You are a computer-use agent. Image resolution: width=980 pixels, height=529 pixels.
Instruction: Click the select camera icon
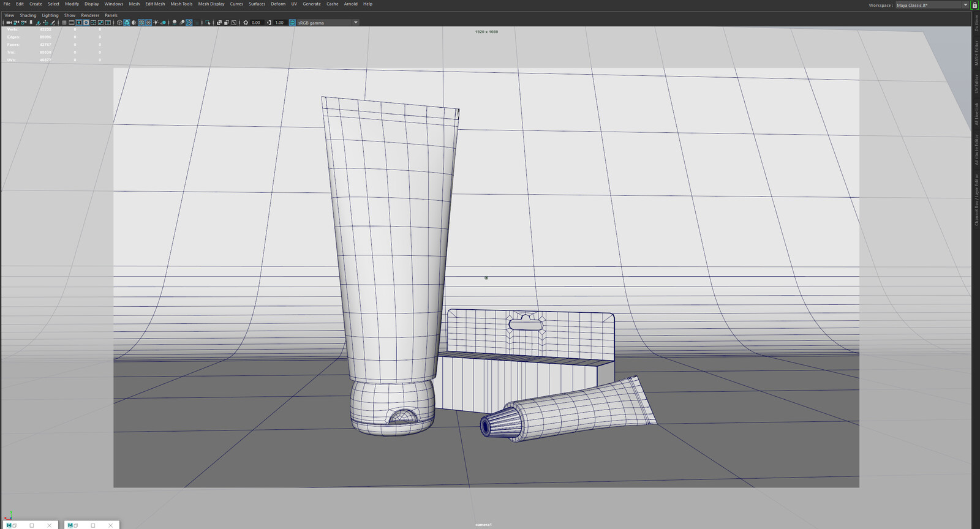[x=9, y=23]
